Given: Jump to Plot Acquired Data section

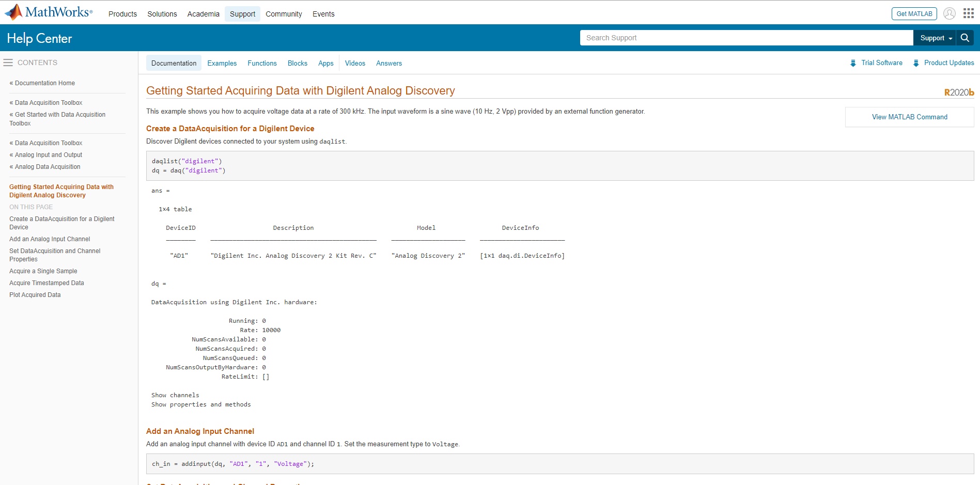Looking at the screenshot, I should 35,294.
